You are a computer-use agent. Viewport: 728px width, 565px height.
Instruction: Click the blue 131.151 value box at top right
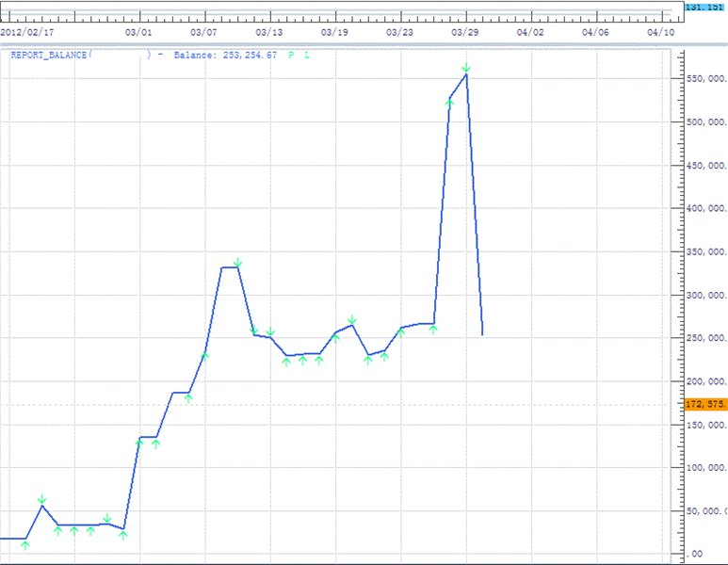[704, 8]
